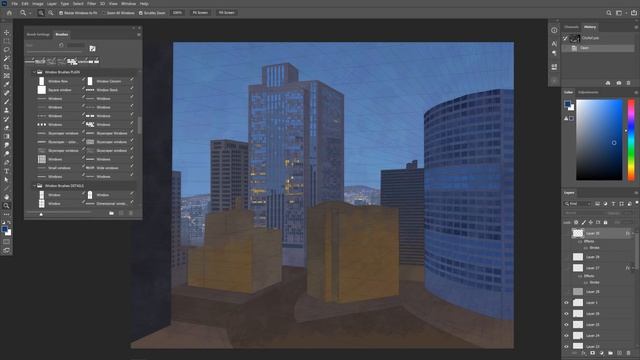Viewport: 640px width, 360px height.
Task: Choose Zoom In mode in the options bar
Action: coord(41,13)
